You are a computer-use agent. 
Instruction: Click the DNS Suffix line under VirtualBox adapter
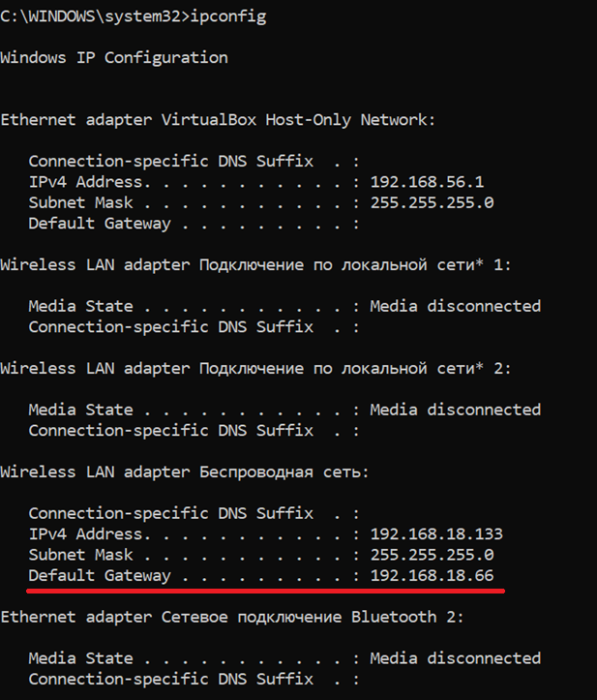pos(194,161)
